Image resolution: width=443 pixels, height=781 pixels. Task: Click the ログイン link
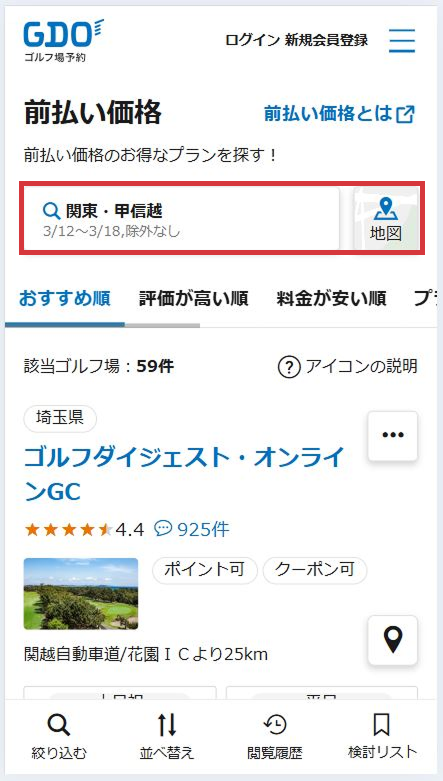[252, 40]
